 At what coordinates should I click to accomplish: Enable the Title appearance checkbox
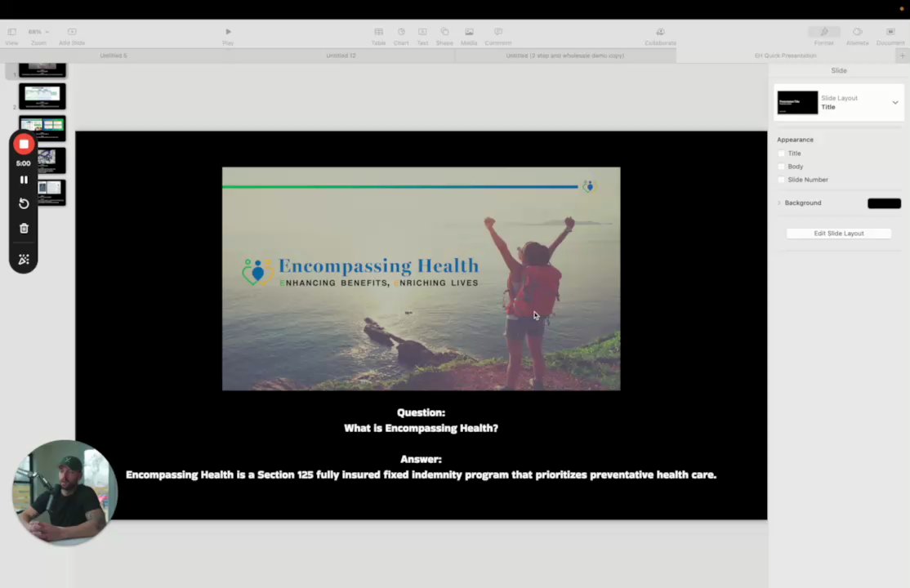(781, 154)
